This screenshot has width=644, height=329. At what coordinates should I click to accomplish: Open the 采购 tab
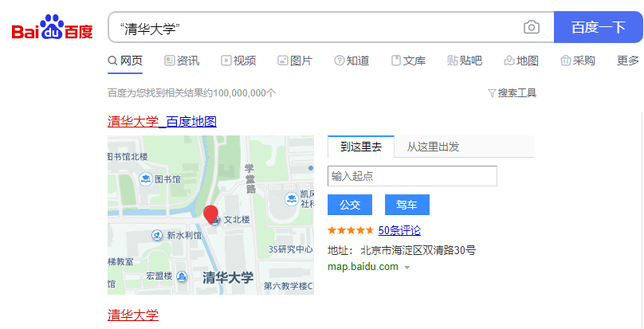(578, 61)
